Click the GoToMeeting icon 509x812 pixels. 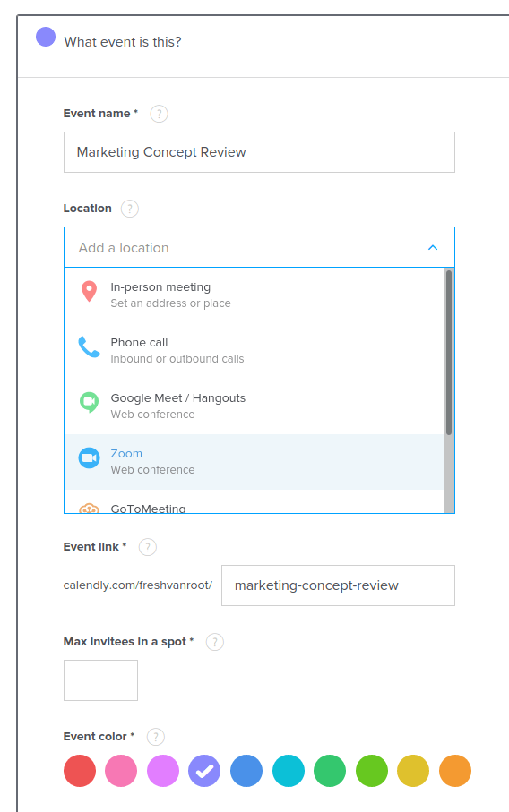[x=89, y=508]
